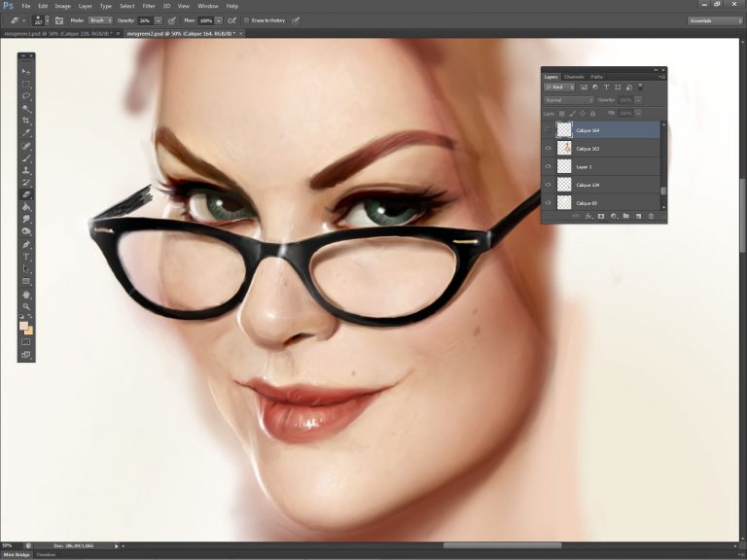Select the Eraser tool in the toolbox
This screenshot has width=747, height=560.
click(x=26, y=194)
